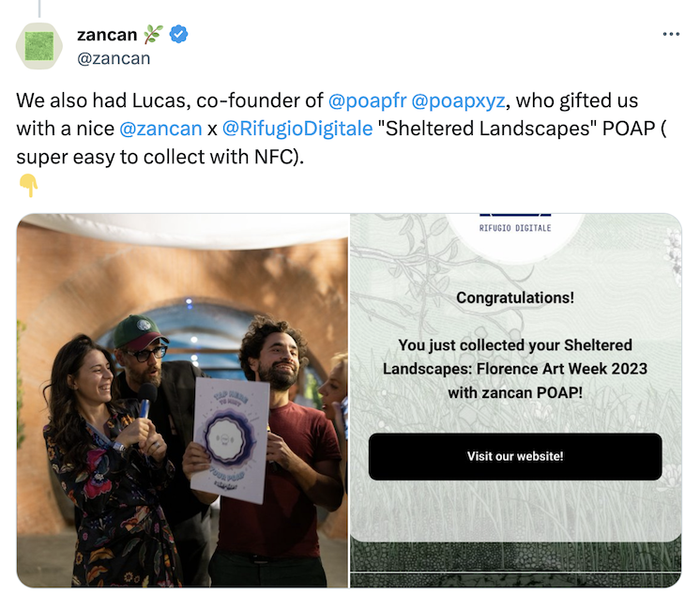Click the 'Sheltered Landscapes' collected message text
Image resolution: width=700 pixels, height=610 pixels.
(x=515, y=369)
